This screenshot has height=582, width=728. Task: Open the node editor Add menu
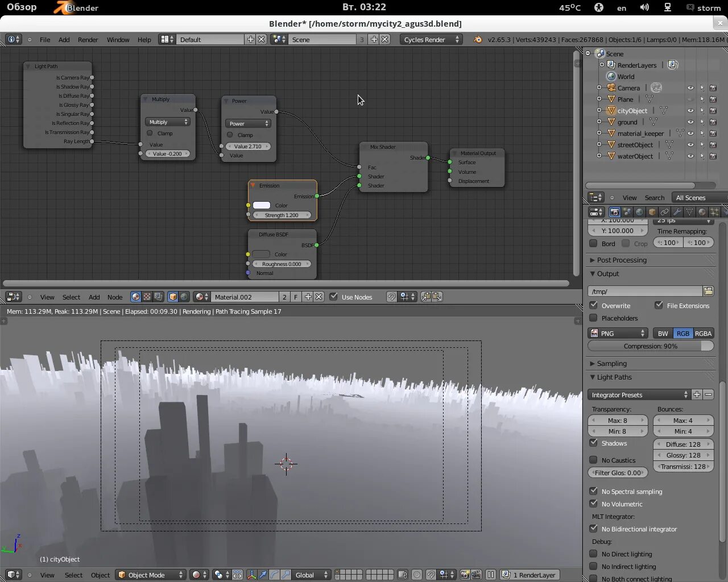point(94,297)
